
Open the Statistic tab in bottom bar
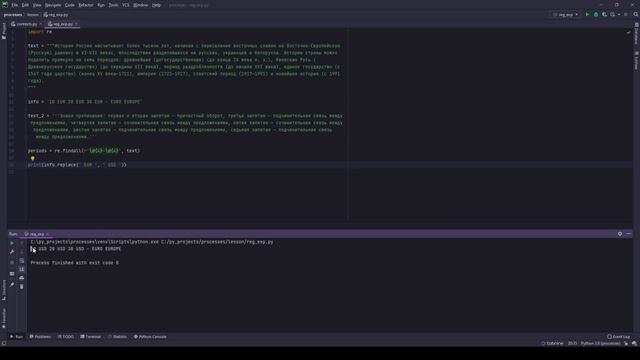click(x=118, y=337)
